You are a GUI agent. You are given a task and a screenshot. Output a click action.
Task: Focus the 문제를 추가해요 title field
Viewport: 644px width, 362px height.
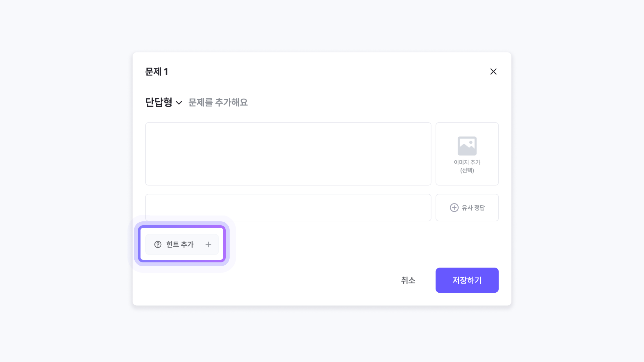coord(218,103)
